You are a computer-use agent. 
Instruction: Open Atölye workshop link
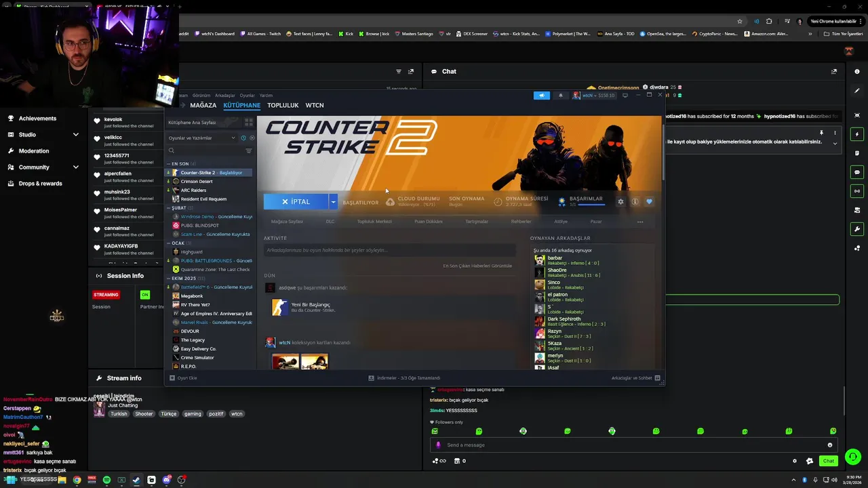[561, 222]
